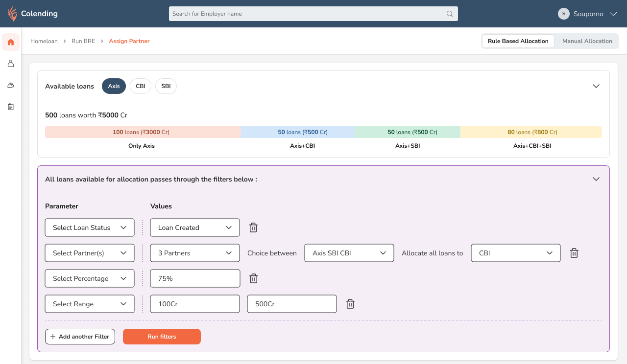This screenshot has width=627, height=364.
Task: Click the 'Axis+SBI' label
Action: pos(408,146)
